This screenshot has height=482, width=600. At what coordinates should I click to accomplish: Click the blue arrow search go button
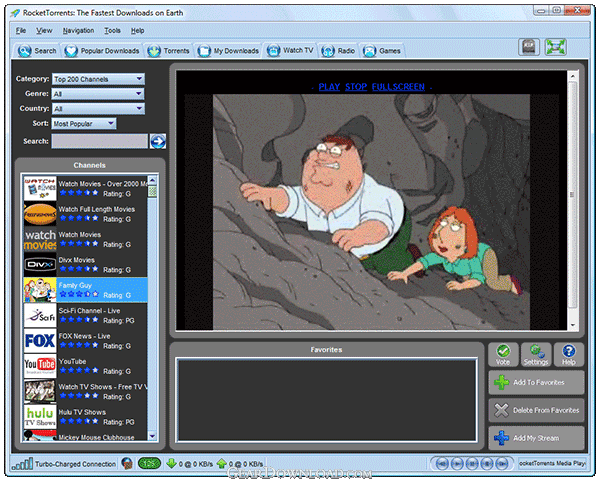coord(158,141)
